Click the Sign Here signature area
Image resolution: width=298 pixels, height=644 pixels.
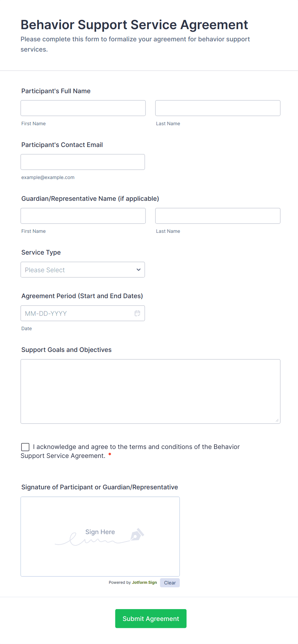coord(100,536)
